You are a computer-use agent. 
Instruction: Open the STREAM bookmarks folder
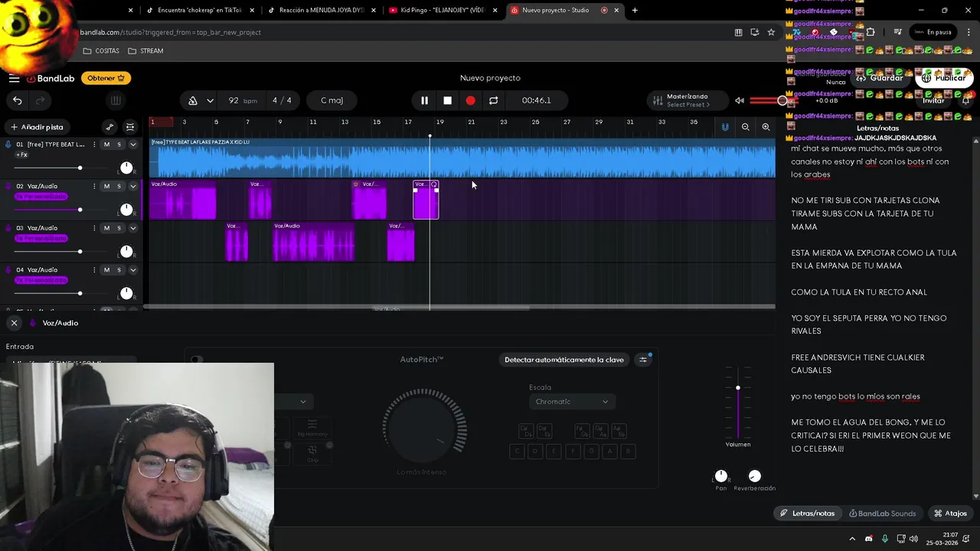145,51
